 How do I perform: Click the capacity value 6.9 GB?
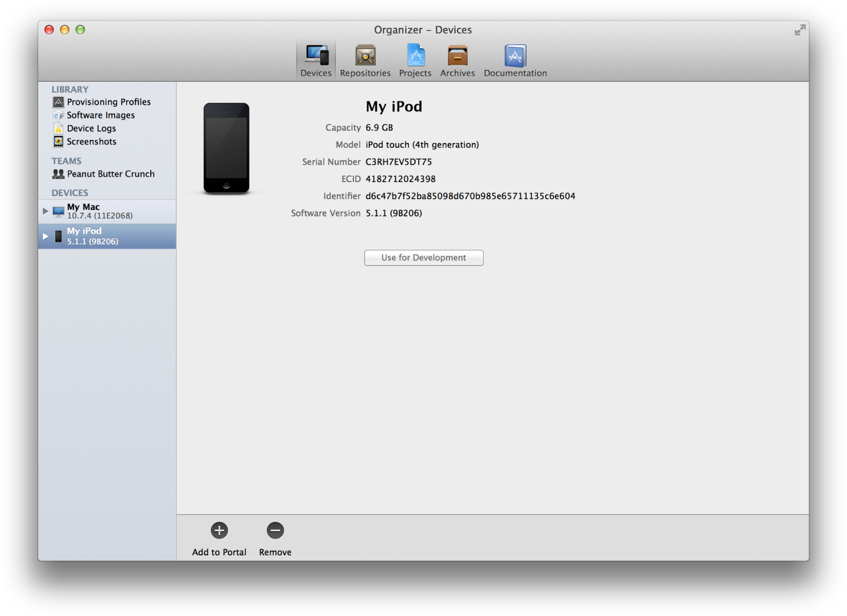(x=379, y=128)
